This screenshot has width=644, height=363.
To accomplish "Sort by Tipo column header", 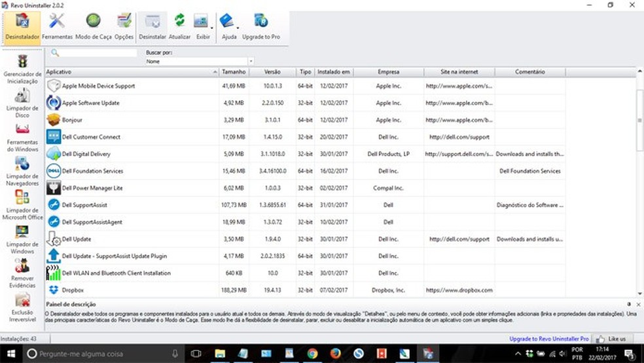I will (305, 72).
